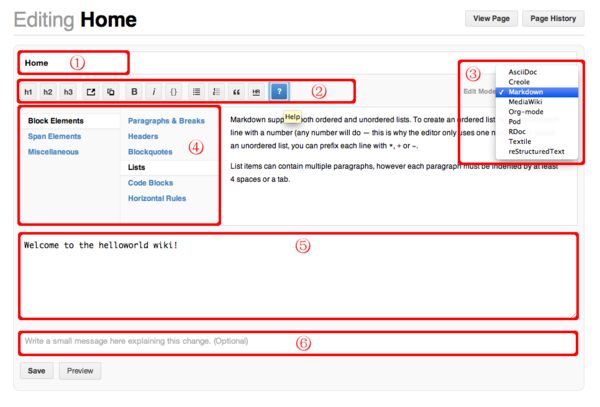Open Span Elements help category
600x407 pixels.
pyautogui.click(x=54, y=136)
